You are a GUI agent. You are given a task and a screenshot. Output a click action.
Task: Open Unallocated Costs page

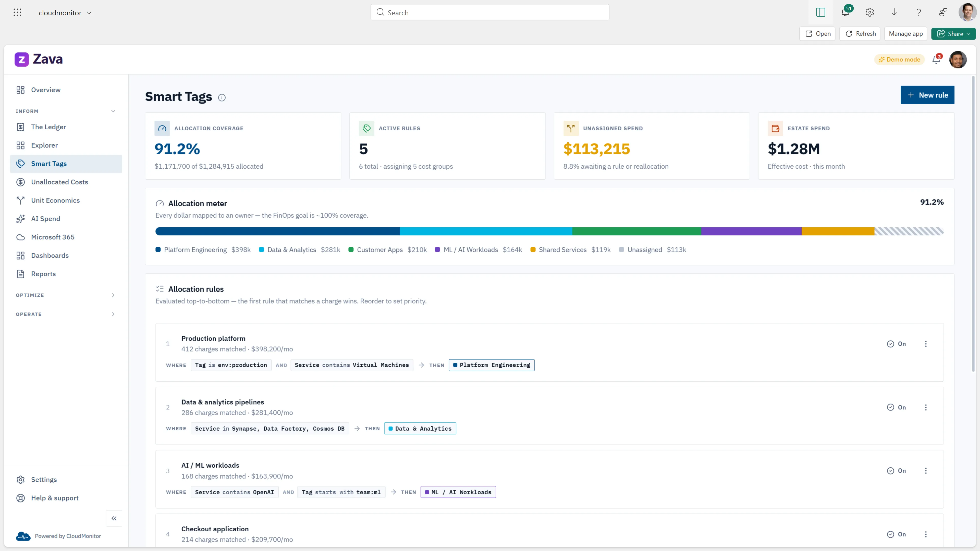(66, 182)
